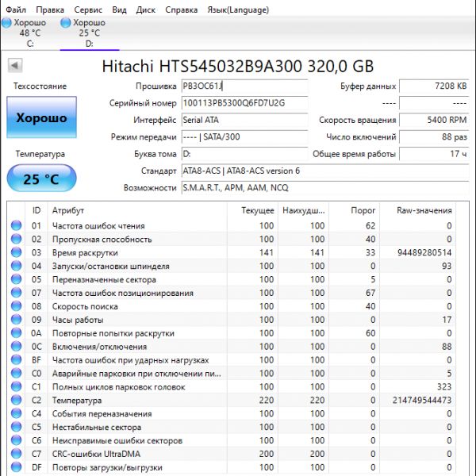
Task: Click status icon for Часы работы
Action: [x=16, y=320]
